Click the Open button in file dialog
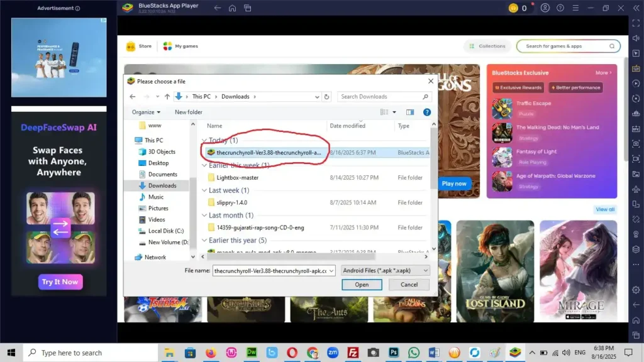The width and height of the screenshot is (644, 362). click(362, 285)
